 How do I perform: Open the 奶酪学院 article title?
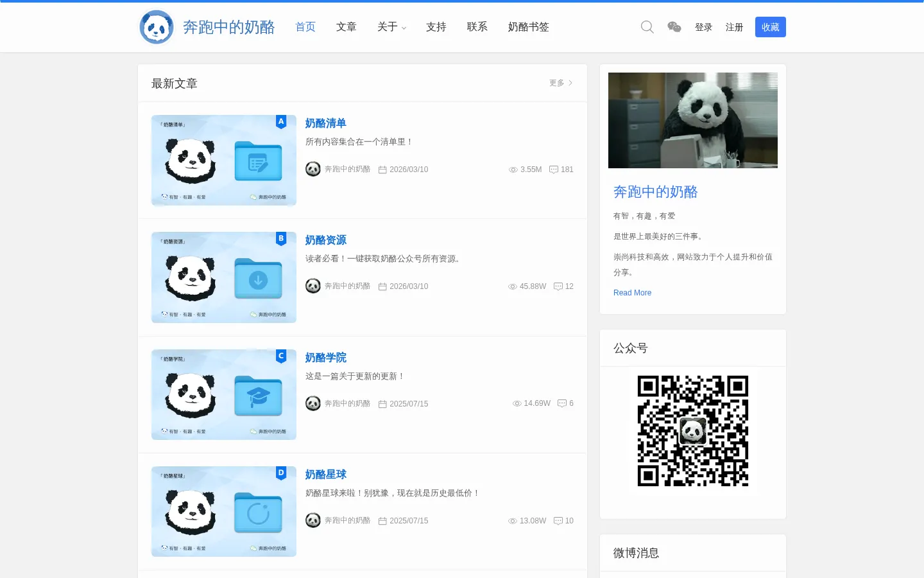pos(326,358)
